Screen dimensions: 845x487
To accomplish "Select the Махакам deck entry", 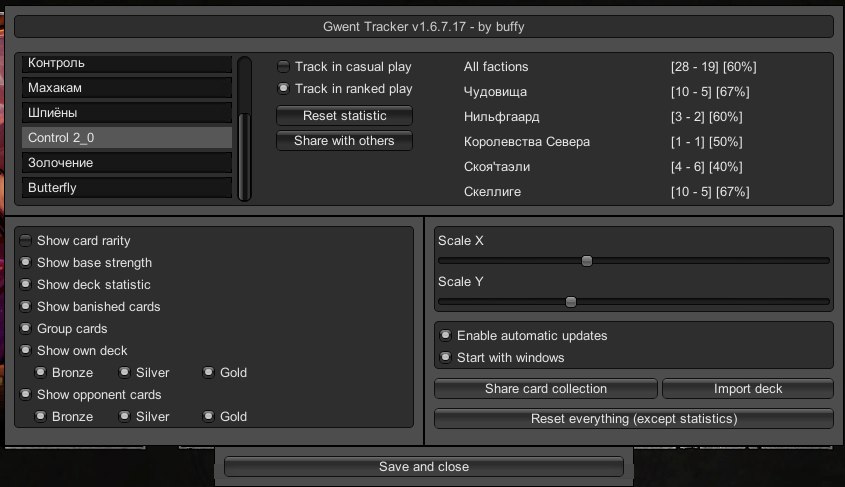I will [x=126, y=88].
